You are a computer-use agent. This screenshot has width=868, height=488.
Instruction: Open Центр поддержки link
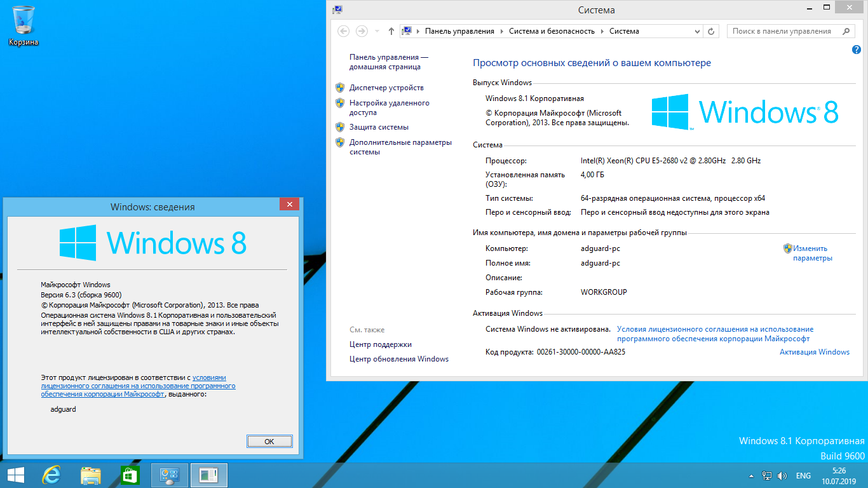tap(381, 344)
